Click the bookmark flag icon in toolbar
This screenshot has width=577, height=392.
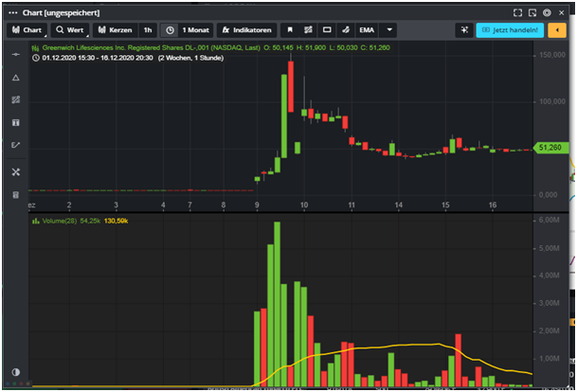coord(290,30)
